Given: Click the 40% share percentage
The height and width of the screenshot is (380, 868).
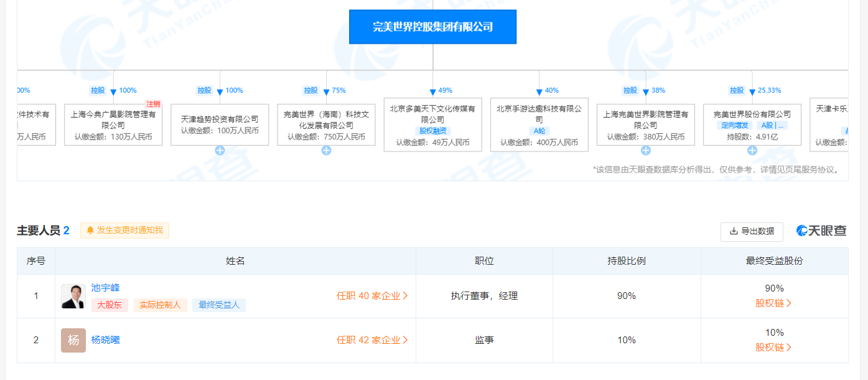Looking at the screenshot, I should (552, 90).
